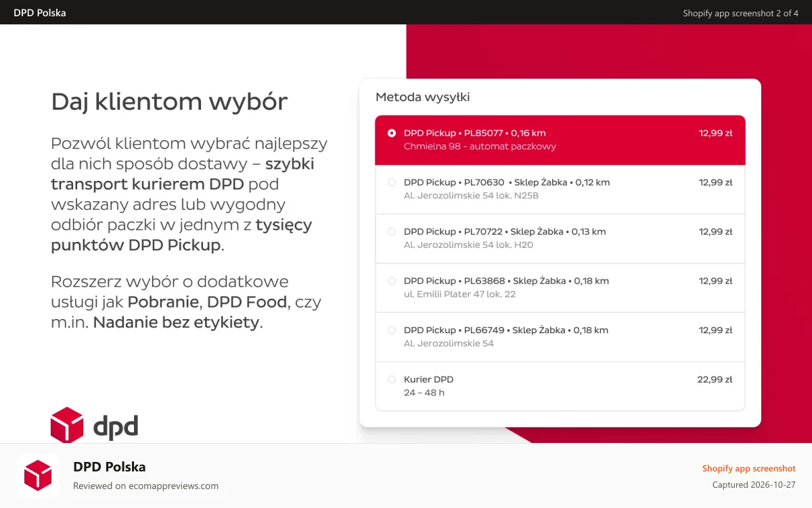Select the DPD Pickup PL85077 radio button
Viewport: 812px width, 508px height.
tap(392, 133)
